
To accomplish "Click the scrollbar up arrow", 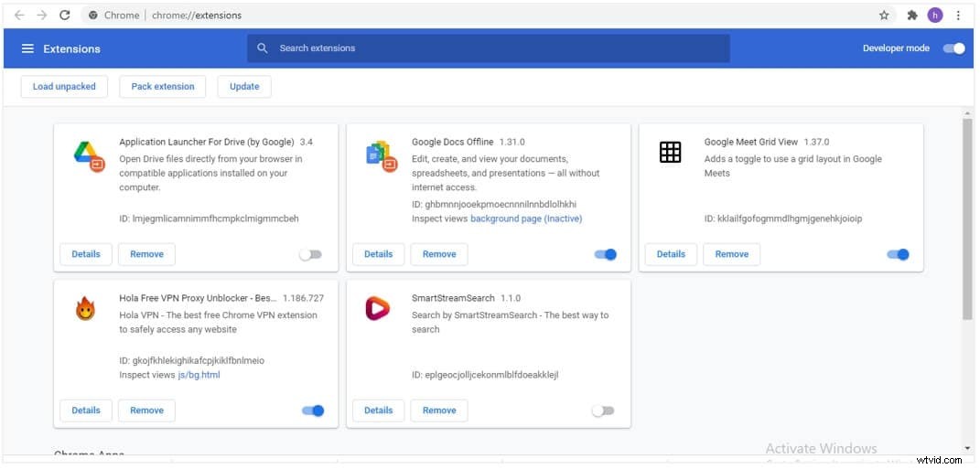I will pyautogui.click(x=967, y=113).
